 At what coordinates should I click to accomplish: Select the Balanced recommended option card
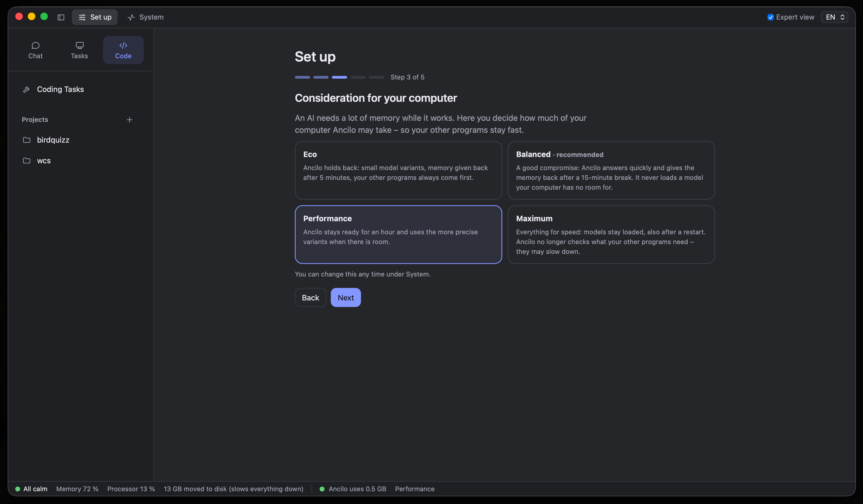click(x=611, y=170)
